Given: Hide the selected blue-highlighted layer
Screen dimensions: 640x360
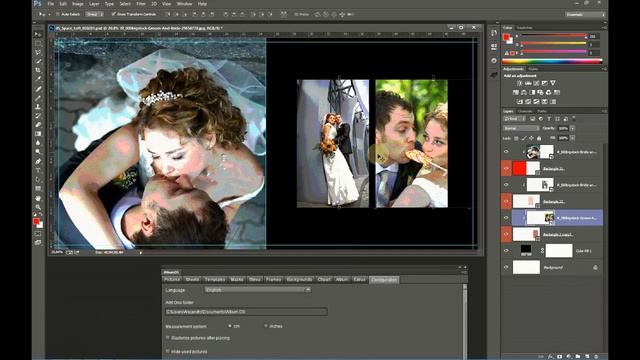Looking at the screenshot, I should 506,218.
